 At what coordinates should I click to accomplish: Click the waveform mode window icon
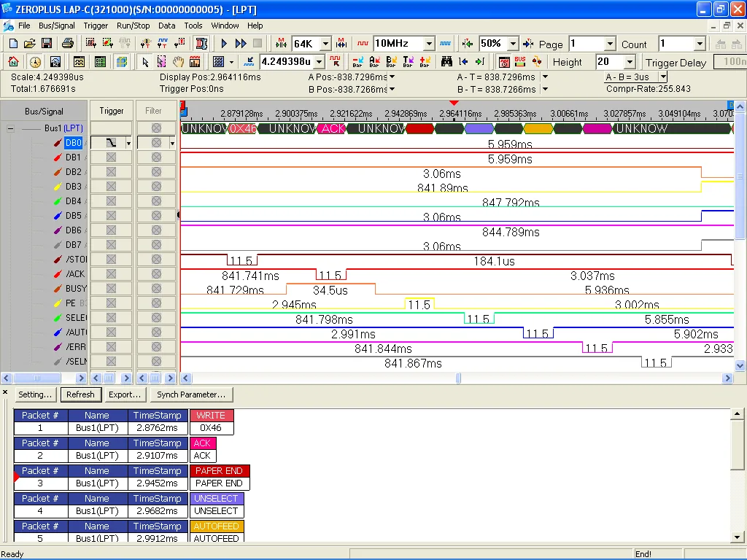click(79, 62)
